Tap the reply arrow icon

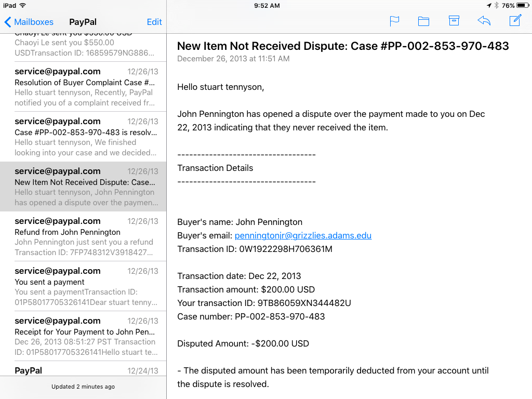click(x=484, y=21)
